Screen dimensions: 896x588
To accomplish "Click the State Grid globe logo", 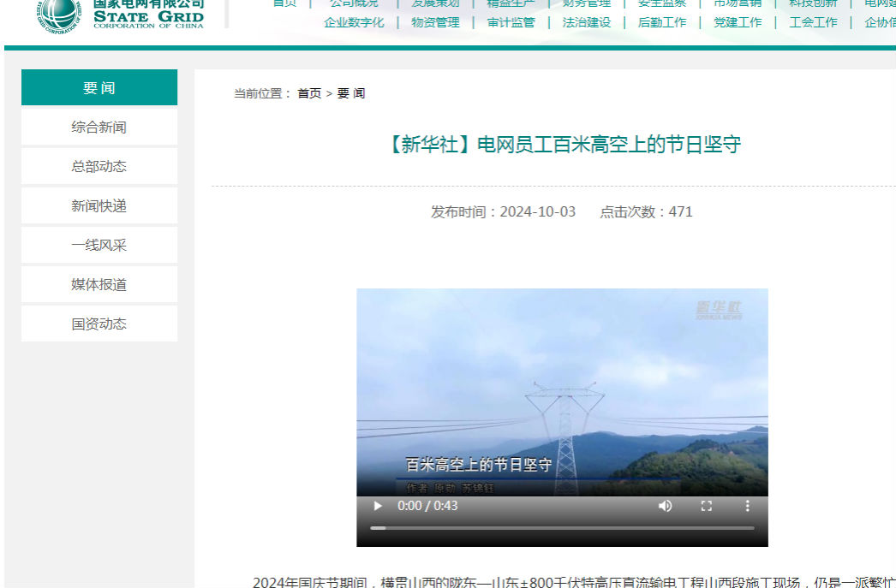I will pyautogui.click(x=57, y=15).
